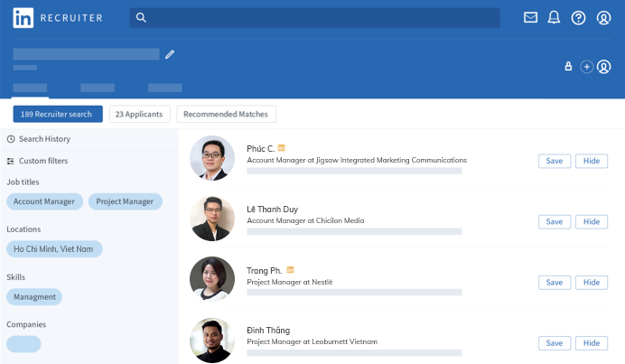Open Trang Ph. profile photo

pyautogui.click(x=212, y=279)
